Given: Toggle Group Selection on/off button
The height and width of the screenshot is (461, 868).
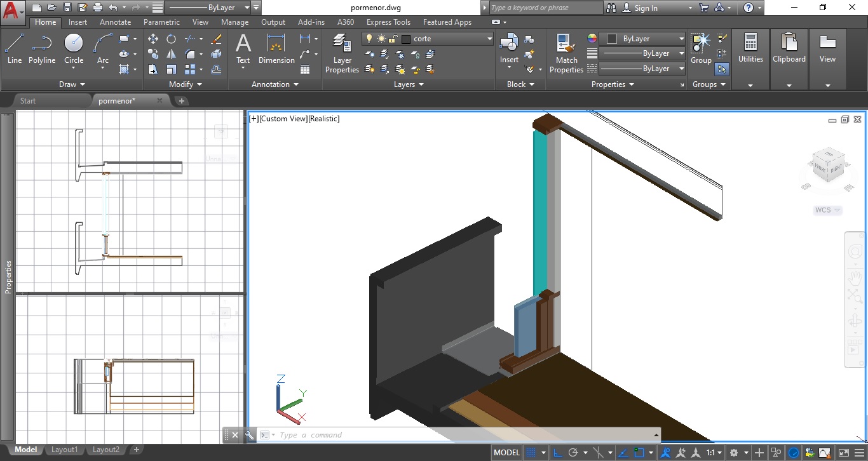Looking at the screenshot, I should point(722,69).
